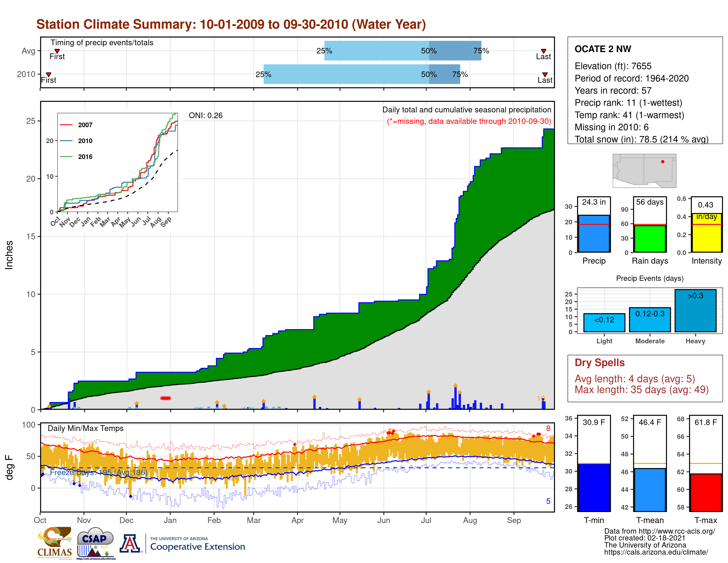
Task: Click the 2010 First red triangle marker
Action: click(49, 74)
